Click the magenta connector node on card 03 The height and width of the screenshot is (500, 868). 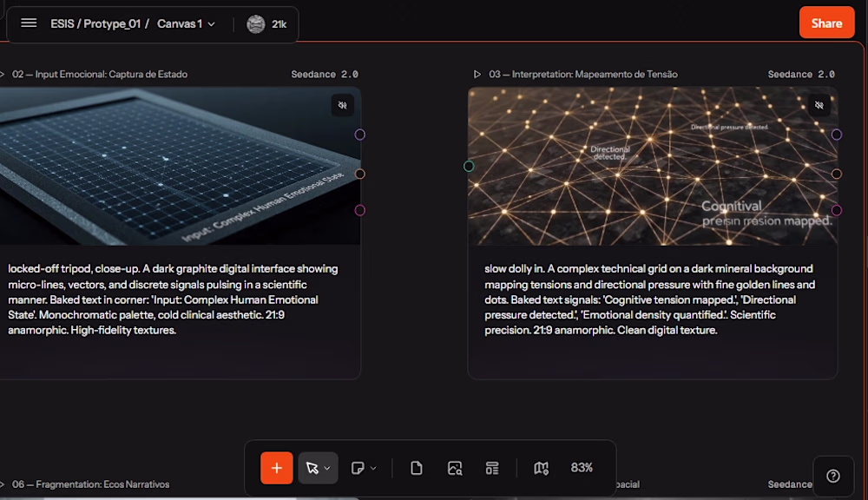pos(837,210)
